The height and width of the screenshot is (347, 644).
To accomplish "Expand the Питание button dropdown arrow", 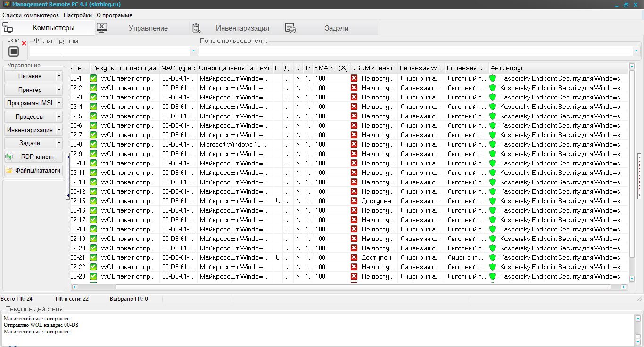I will point(59,76).
